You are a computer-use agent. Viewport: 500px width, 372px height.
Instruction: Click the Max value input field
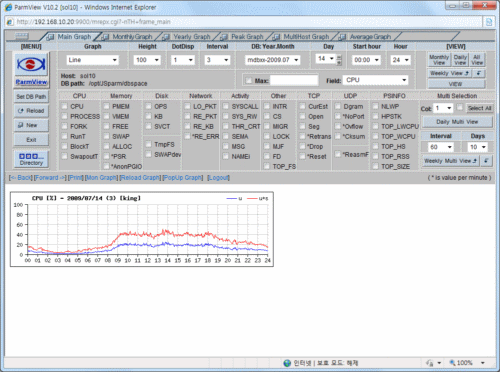[x=294, y=80]
